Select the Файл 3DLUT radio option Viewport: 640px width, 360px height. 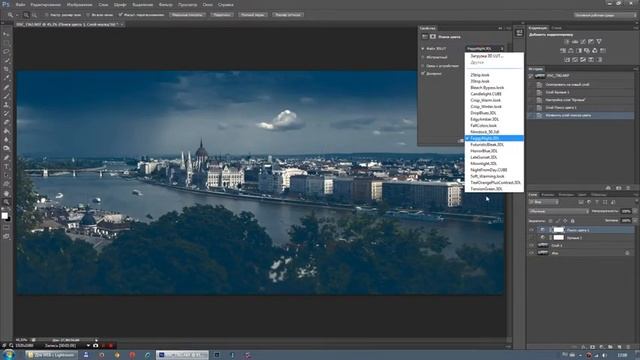point(423,49)
